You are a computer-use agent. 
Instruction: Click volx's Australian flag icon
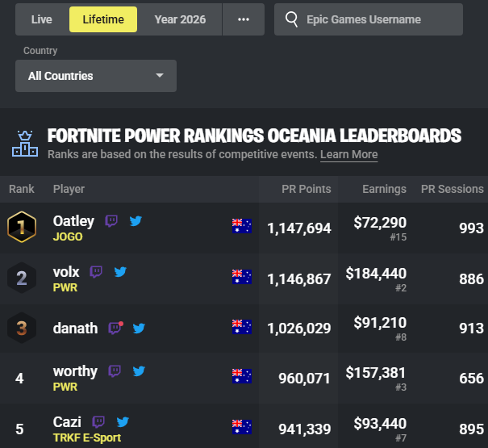242,277
